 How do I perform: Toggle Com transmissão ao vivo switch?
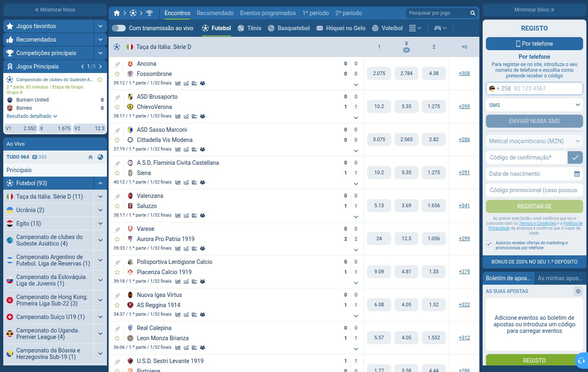point(119,28)
